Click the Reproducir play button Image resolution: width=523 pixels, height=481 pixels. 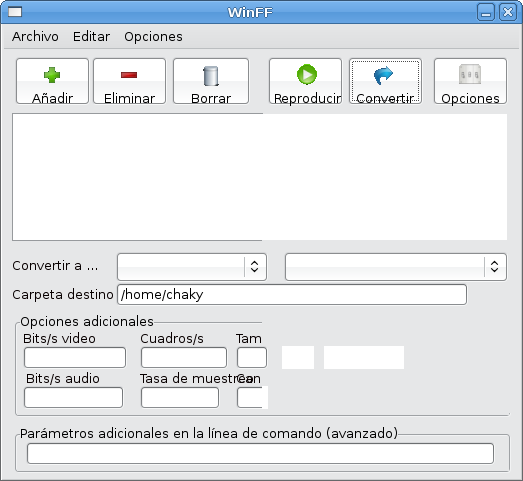click(x=306, y=81)
